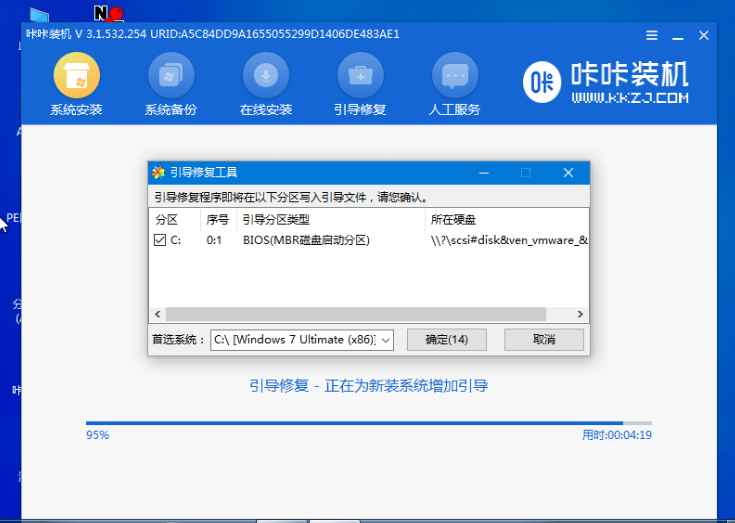Image resolution: width=735 pixels, height=523 pixels.
Task: Open the 系统安装 system install icon
Action: click(x=76, y=76)
